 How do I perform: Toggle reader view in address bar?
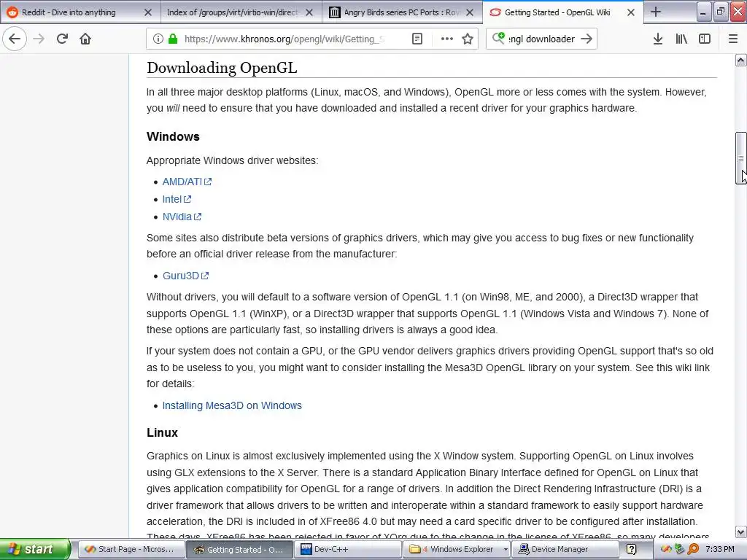point(417,39)
